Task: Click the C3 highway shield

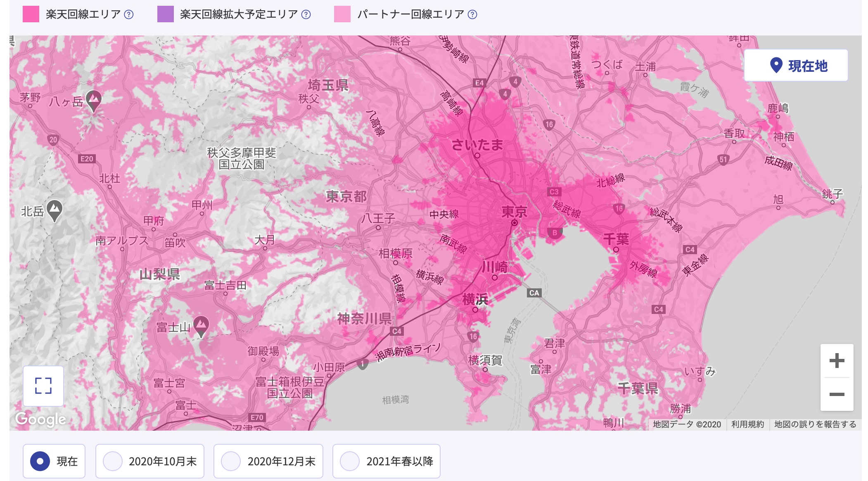Action: click(554, 192)
